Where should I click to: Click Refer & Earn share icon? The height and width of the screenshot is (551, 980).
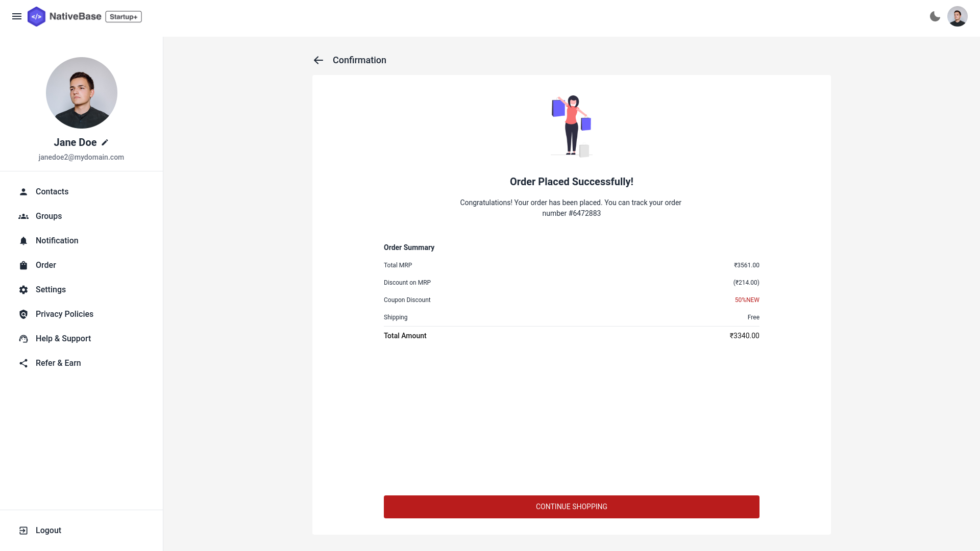[23, 363]
